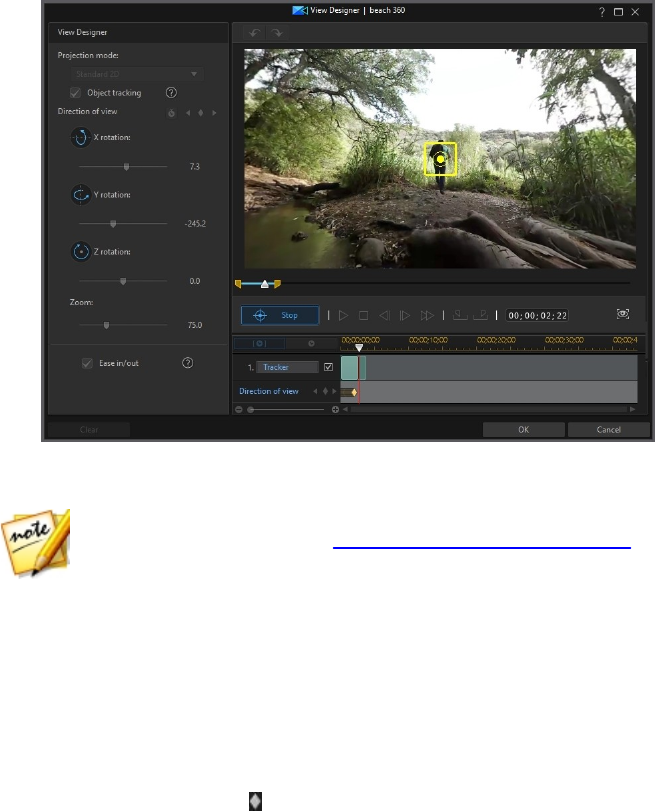The height and width of the screenshot is (811, 655).
Task: Click the Mark Out icon
Action: pyautogui.click(x=481, y=315)
